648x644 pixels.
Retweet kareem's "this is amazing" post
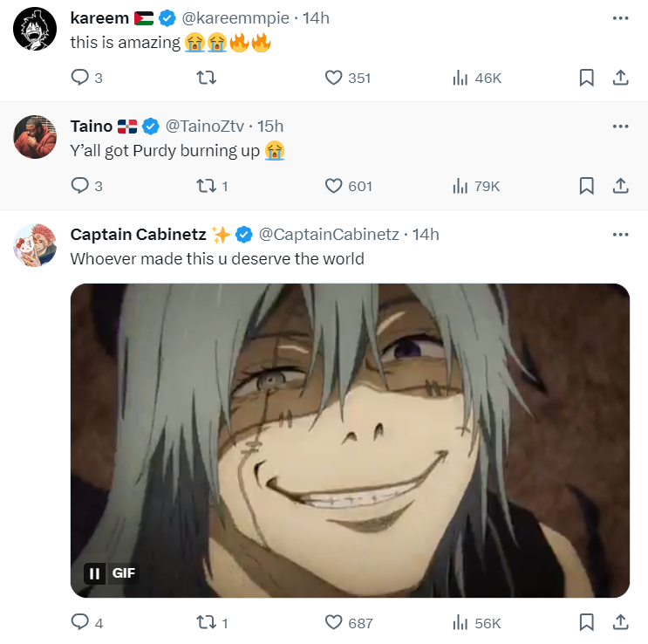coord(207,78)
